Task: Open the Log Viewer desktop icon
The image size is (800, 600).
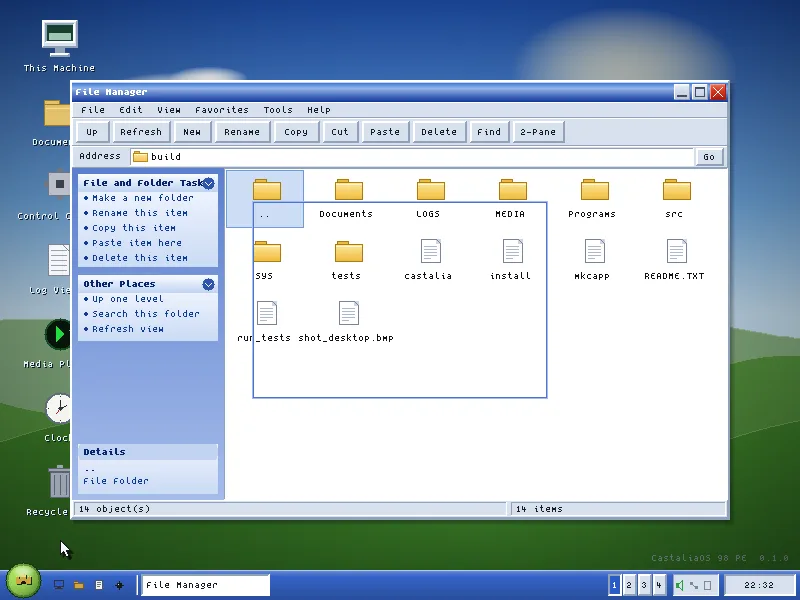Action: pos(59,260)
